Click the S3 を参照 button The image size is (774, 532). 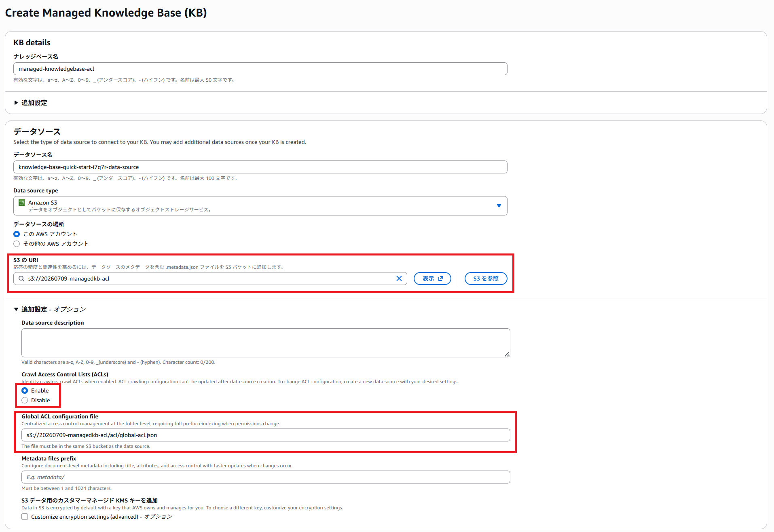click(x=486, y=279)
